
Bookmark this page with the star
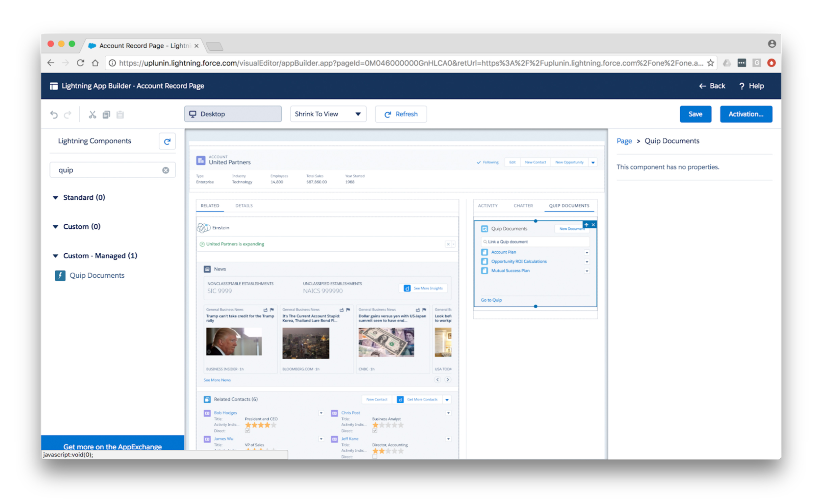coord(711,63)
